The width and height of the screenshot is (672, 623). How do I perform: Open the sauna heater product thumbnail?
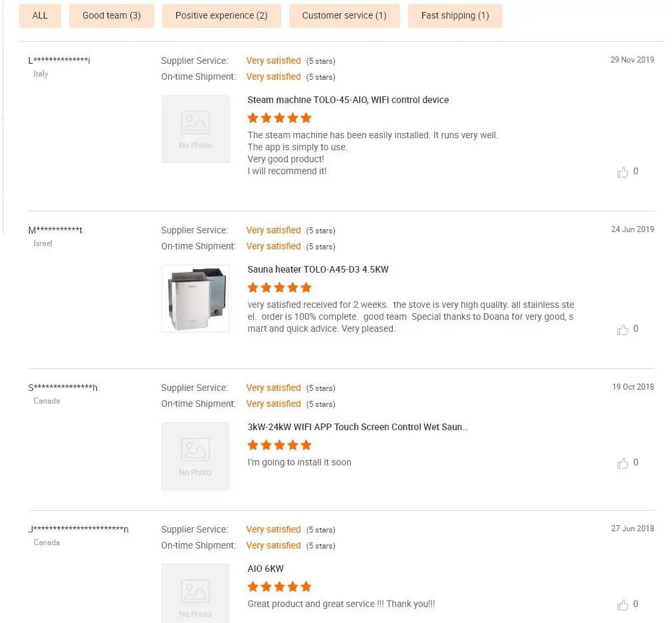(x=195, y=299)
